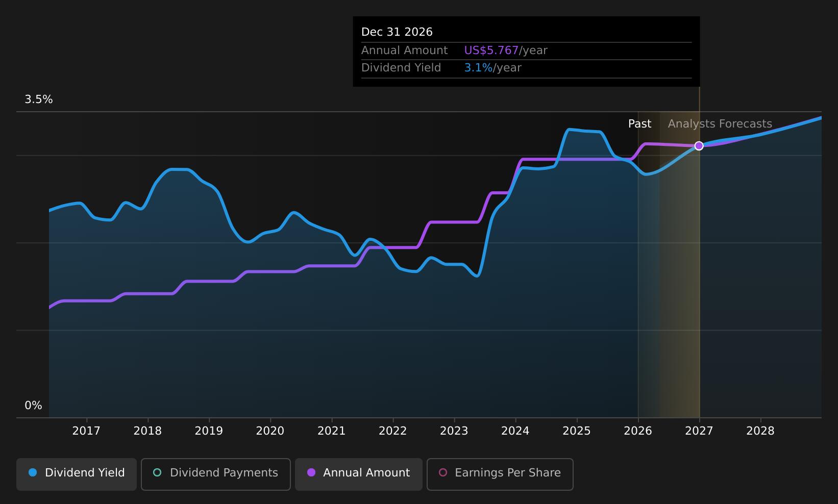Select the 2028 x-axis label
The image size is (838, 504).
click(760, 431)
